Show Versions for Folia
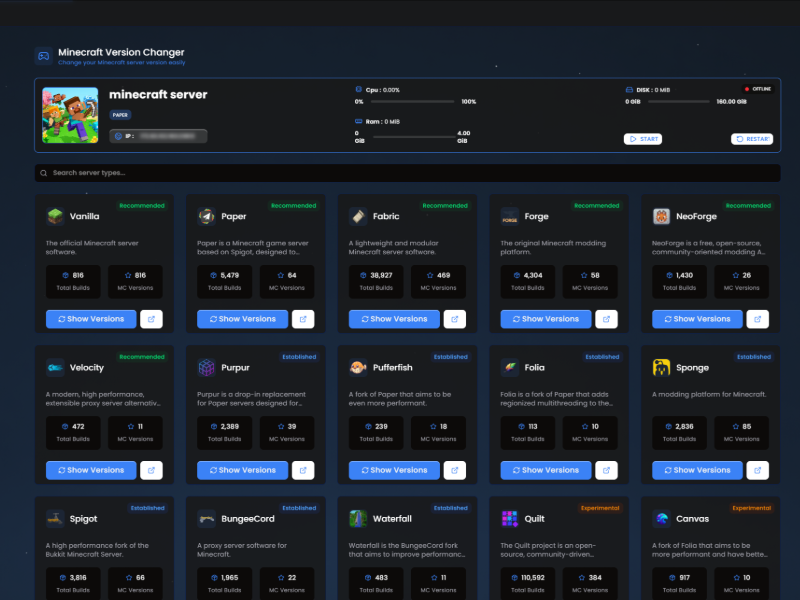Screen dimensions: 800x600 [546, 470]
